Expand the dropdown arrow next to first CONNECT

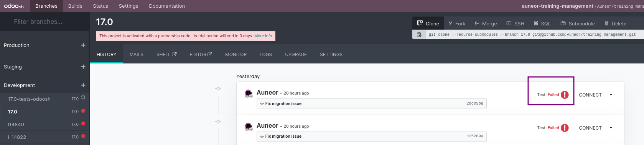611,95
